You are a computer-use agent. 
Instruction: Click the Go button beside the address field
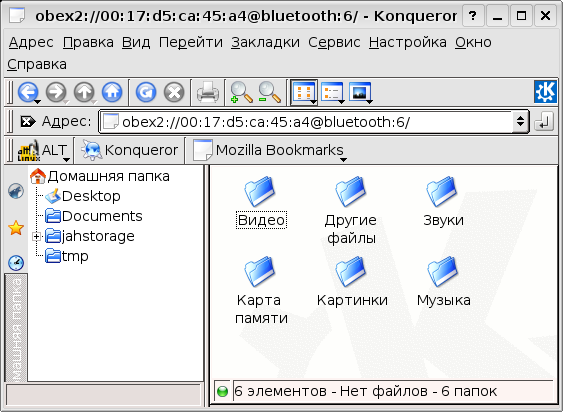tap(544, 121)
